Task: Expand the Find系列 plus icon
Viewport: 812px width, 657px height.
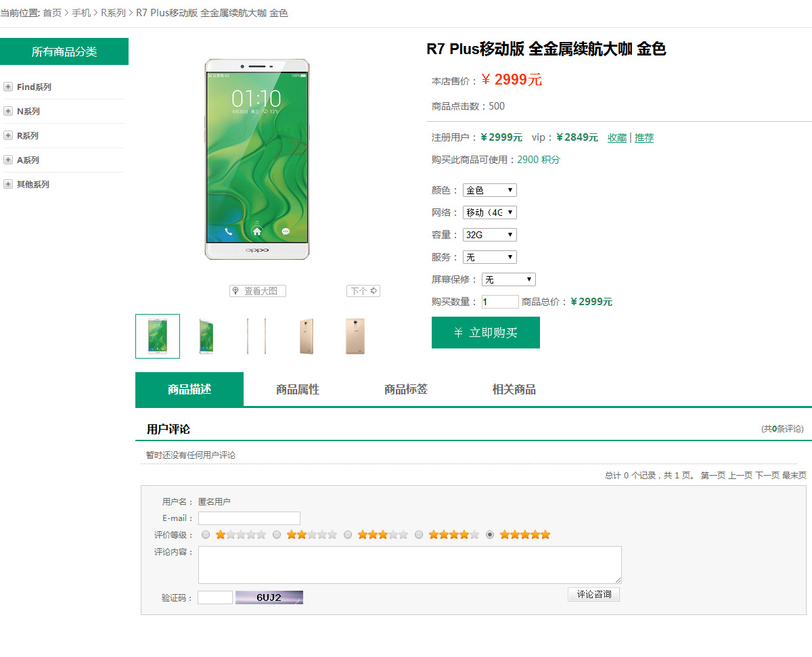Action: [8, 87]
